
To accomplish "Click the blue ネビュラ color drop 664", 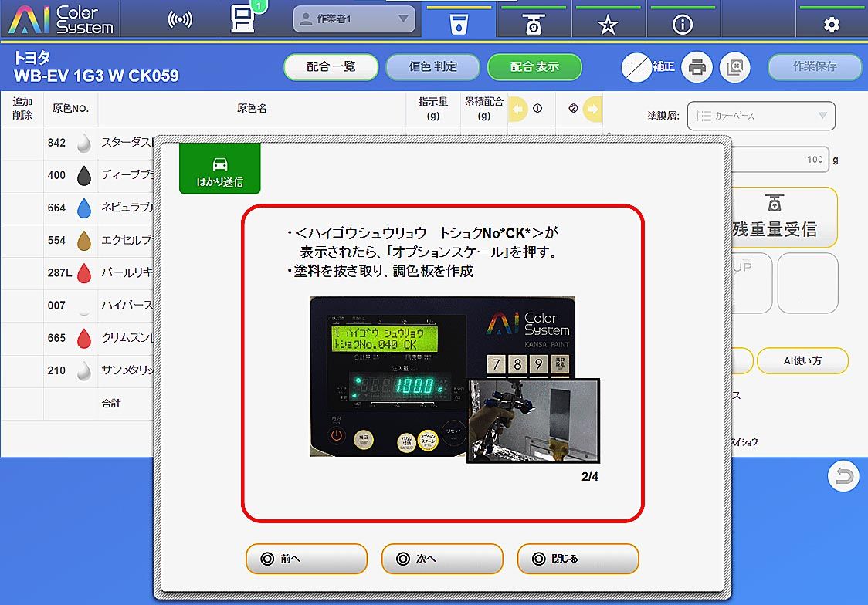I will coord(84,208).
